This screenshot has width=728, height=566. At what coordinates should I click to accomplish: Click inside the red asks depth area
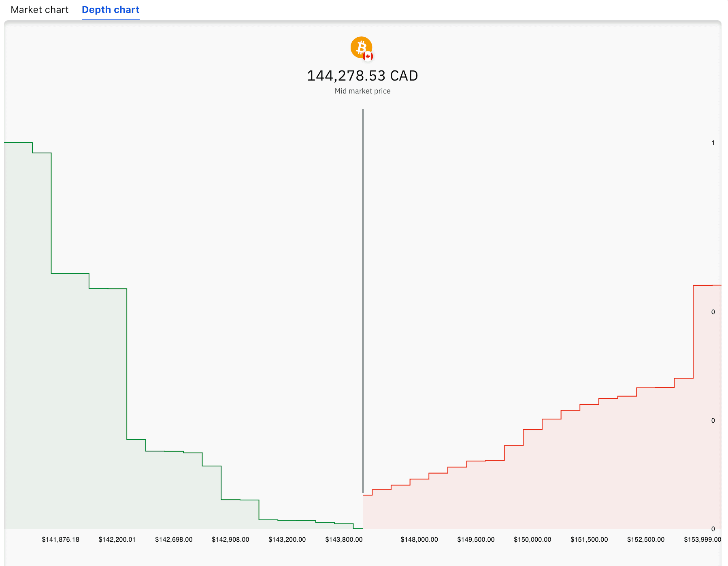pos(607,466)
